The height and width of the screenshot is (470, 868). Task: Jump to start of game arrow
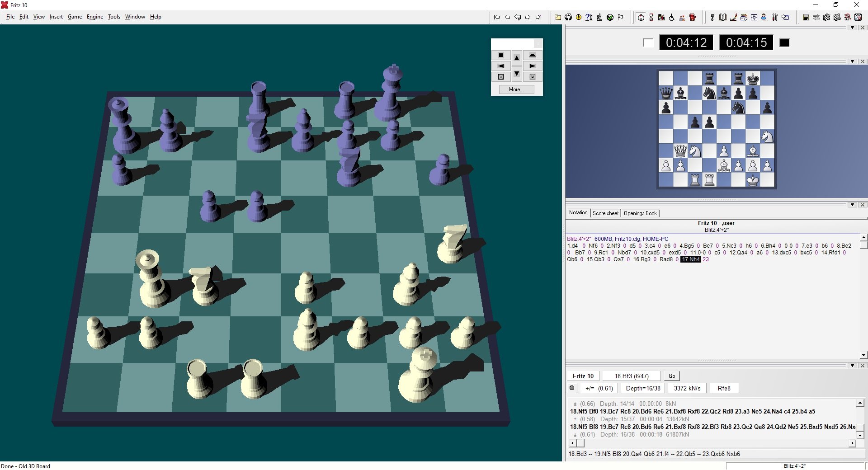click(x=497, y=17)
